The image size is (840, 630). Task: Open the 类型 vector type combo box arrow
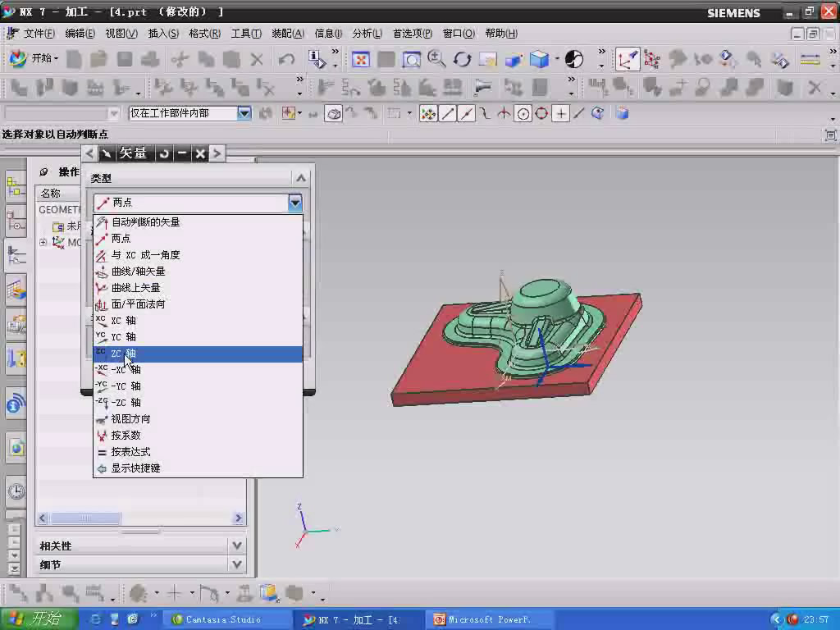click(x=294, y=203)
